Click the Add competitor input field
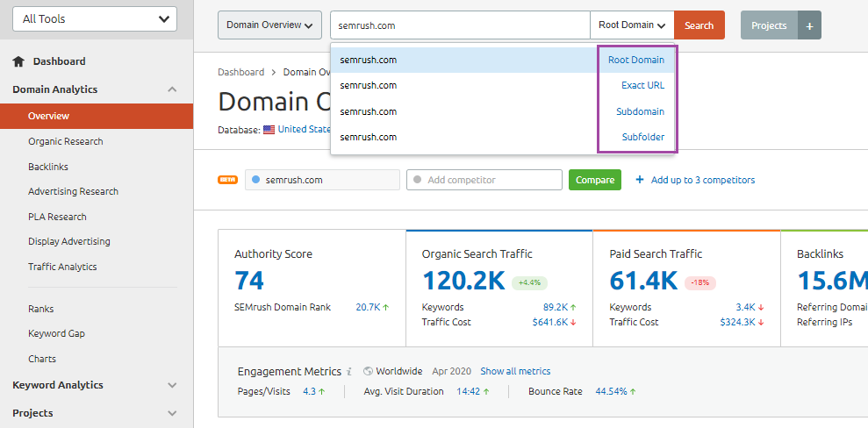The height and width of the screenshot is (428, 868). 484,180
